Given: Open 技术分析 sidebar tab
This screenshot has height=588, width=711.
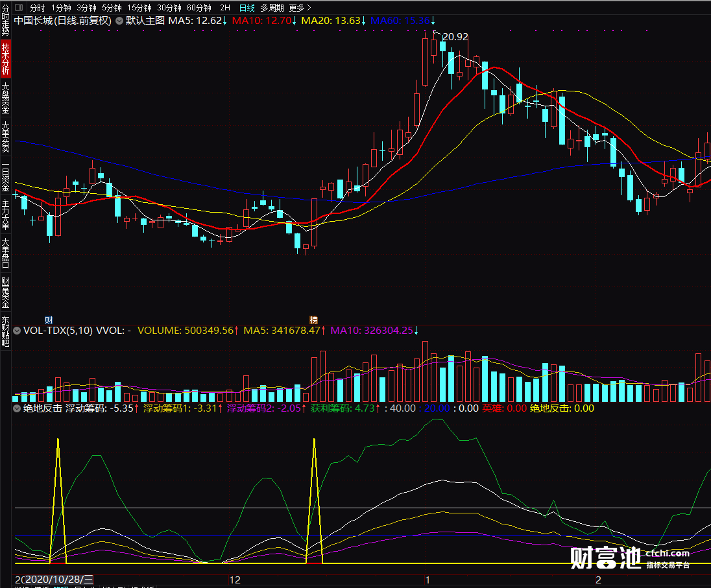Looking at the screenshot, I should click(x=5, y=58).
